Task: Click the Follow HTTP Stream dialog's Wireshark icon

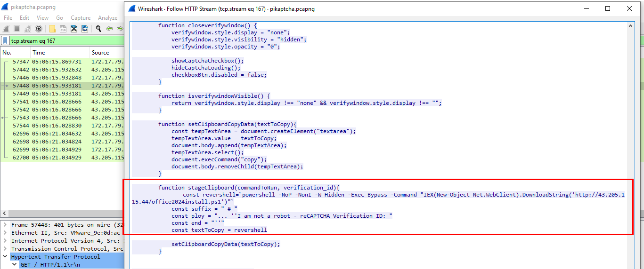Action: coord(131,8)
